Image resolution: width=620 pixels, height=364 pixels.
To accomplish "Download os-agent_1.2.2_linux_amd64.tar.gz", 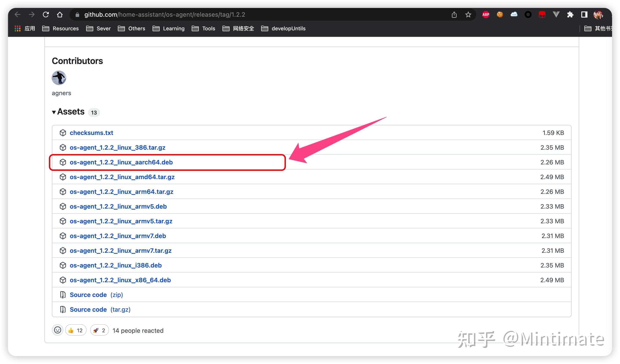I will click(122, 177).
